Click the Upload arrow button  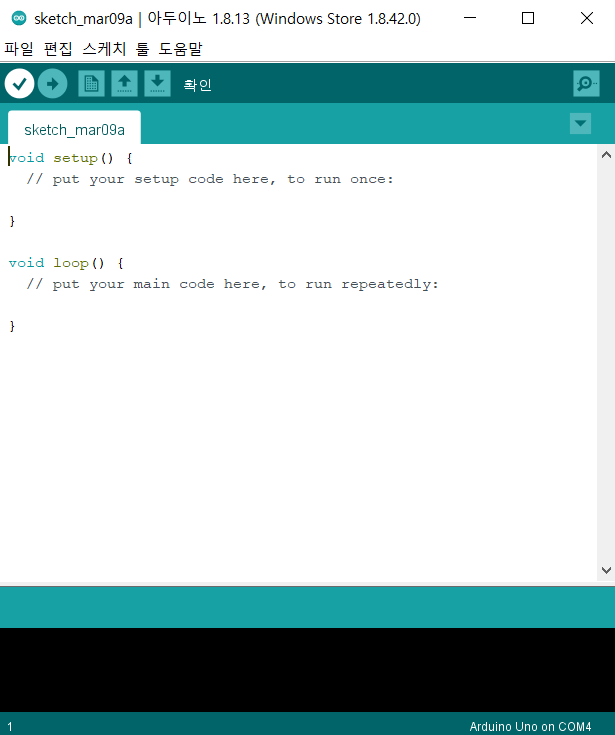coord(52,84)
